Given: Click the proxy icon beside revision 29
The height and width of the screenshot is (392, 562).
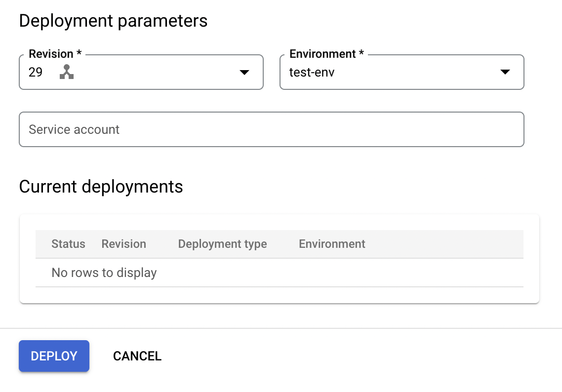Looking at the screenshot, I should [x=67, y=73].
